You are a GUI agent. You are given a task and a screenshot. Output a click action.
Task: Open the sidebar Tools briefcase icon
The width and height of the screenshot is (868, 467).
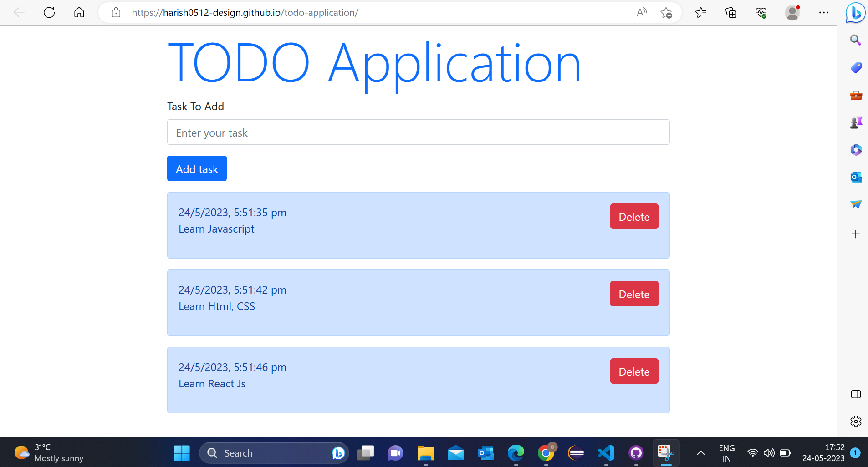click(855, 95)
